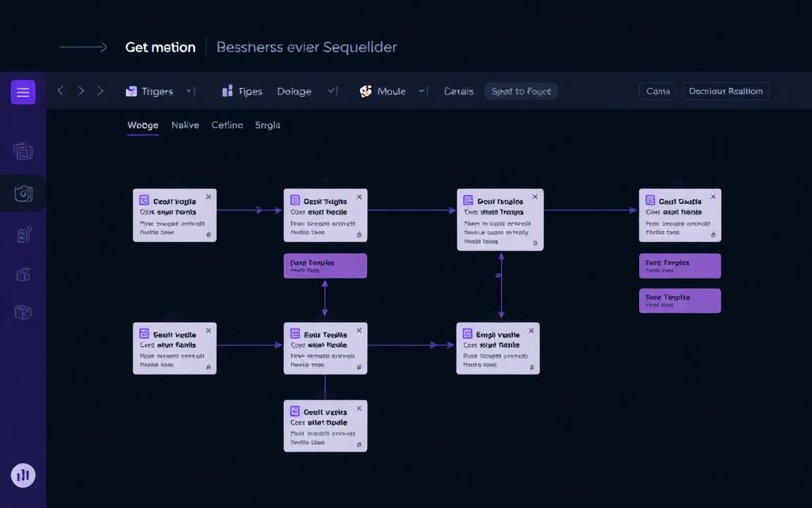Screen dimensions: 812x508
Task: Close the Gebit Vreits node card
Action: 359,408
